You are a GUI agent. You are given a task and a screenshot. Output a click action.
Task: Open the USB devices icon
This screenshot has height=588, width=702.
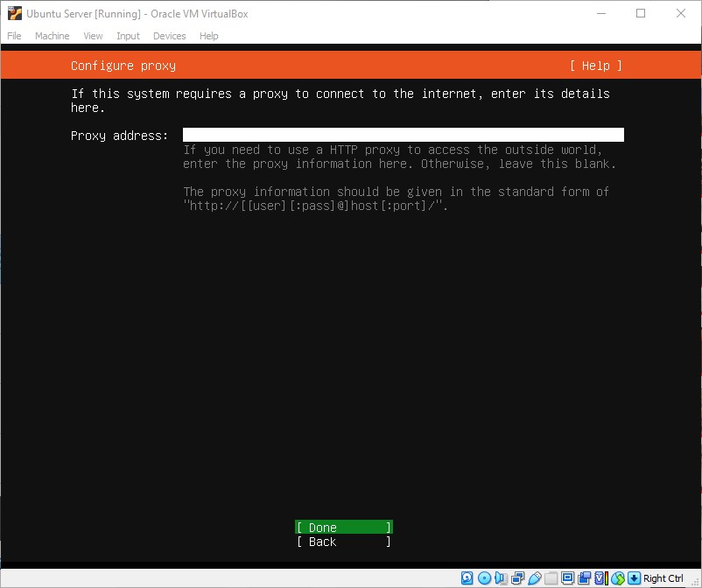535,578
